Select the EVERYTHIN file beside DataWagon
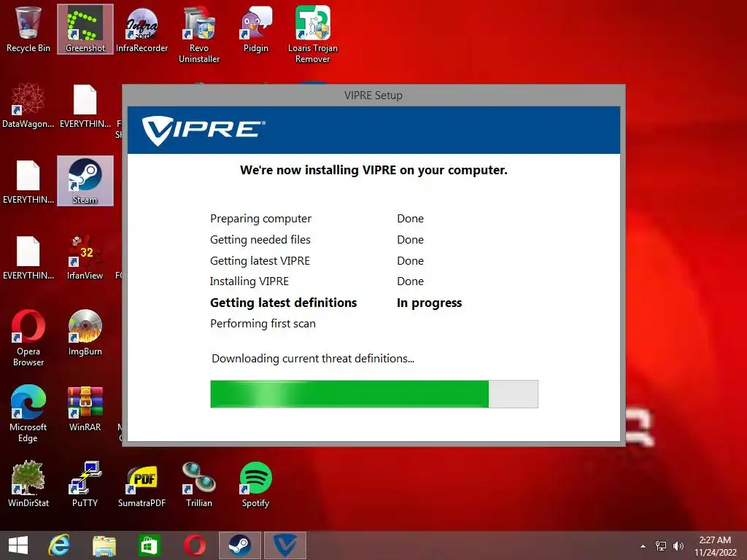The image size is (747, 560). tap(85, 105)
